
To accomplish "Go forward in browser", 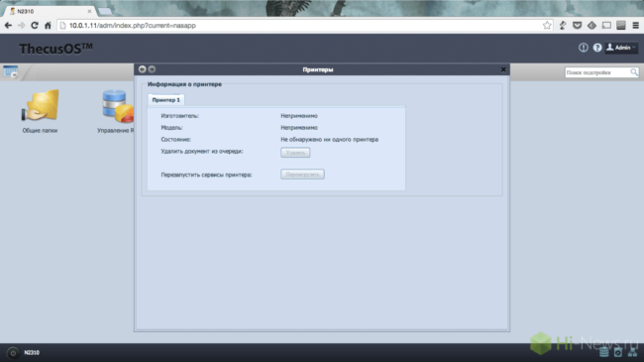I will [x=22, y=26].
